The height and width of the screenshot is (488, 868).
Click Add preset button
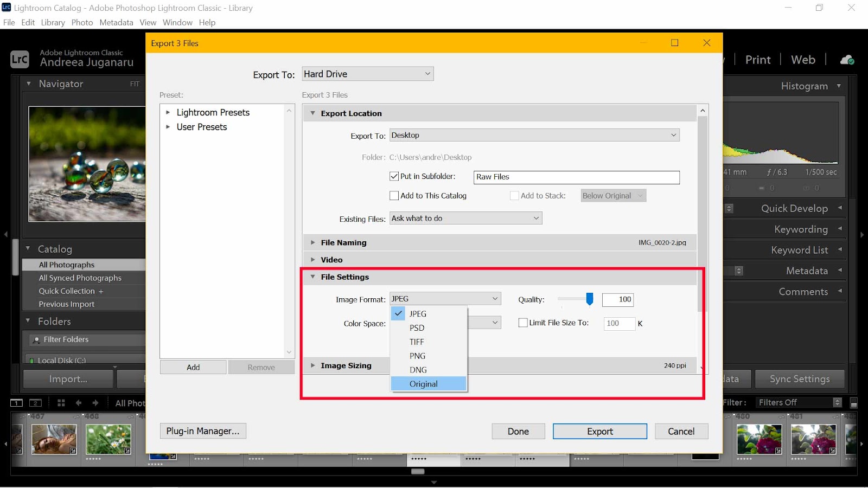coord(193,367)
